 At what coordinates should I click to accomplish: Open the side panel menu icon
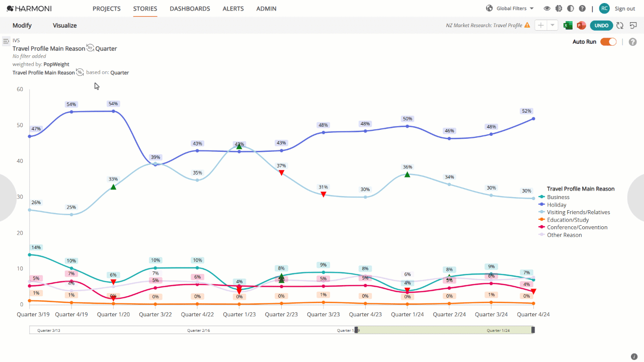6,41
